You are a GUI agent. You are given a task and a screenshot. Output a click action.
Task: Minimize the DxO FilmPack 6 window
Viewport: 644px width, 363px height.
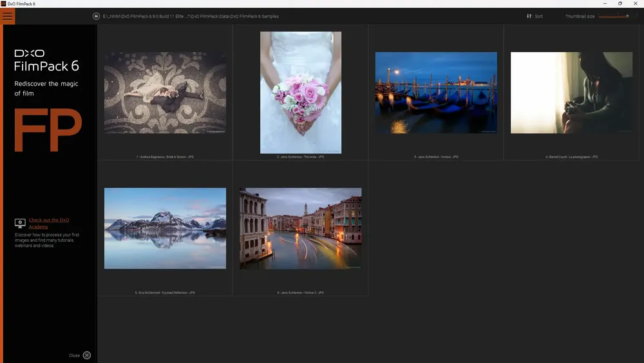605,4
